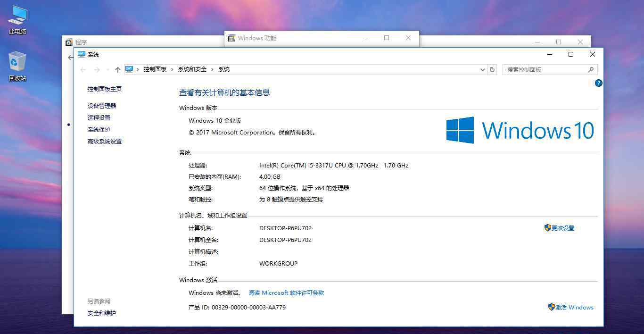This screenshot has width=644, height=334.
Task: Click Windows 尚未激活 status text
Action: (215, 292)
